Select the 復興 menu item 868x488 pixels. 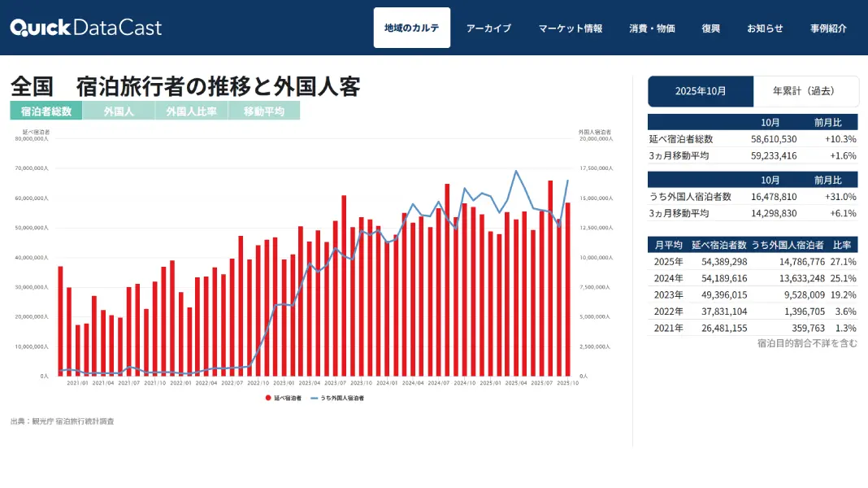tap(711, 28)
